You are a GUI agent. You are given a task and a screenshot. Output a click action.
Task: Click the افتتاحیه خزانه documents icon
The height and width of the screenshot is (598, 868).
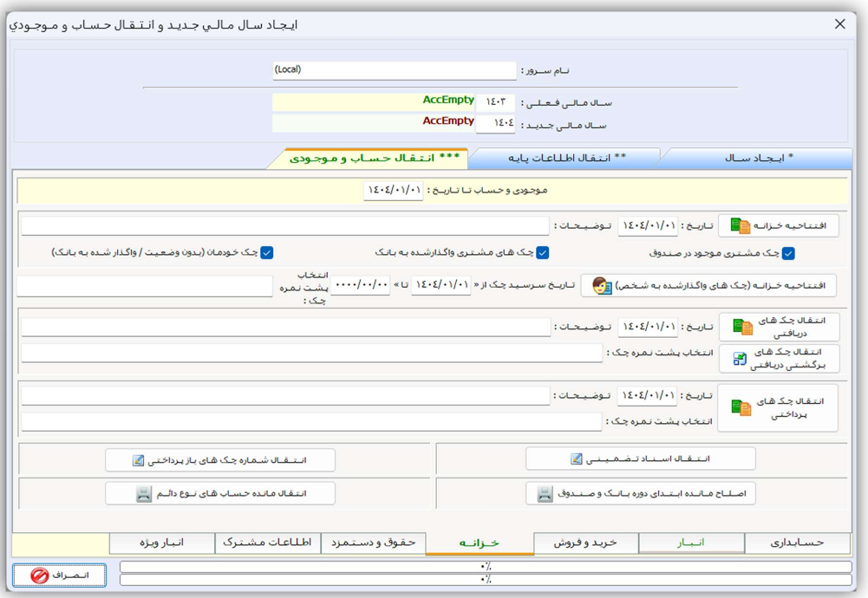pyautogui.click(x=741, y=225)
